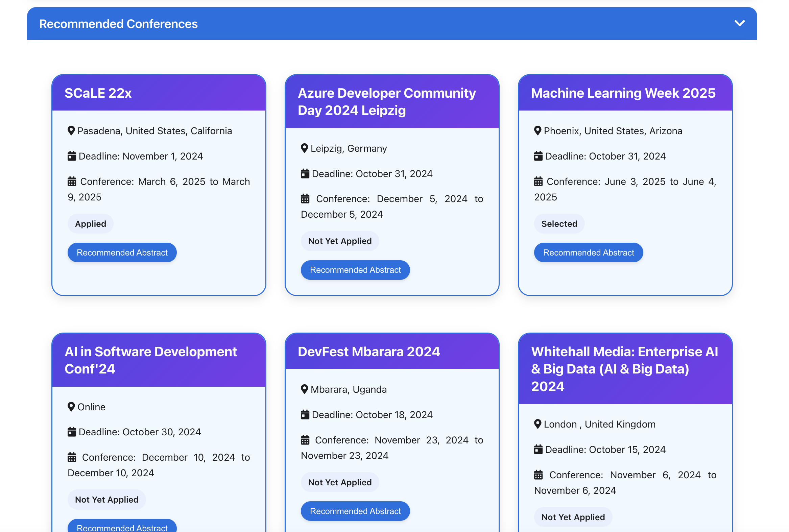Image resolution: width=789 pixels, height=532 pixels.
Task: Open AI in Software Development Conf'24 title
Action: 151,360
